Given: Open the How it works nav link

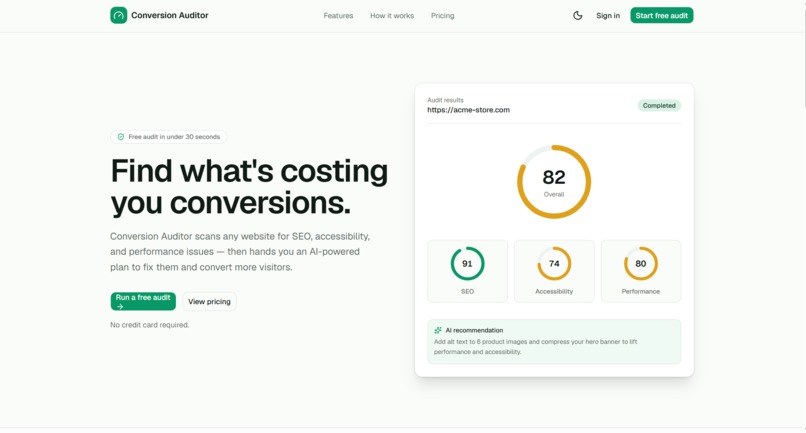Looking at the screenshot, I should (x=392, y=16).
